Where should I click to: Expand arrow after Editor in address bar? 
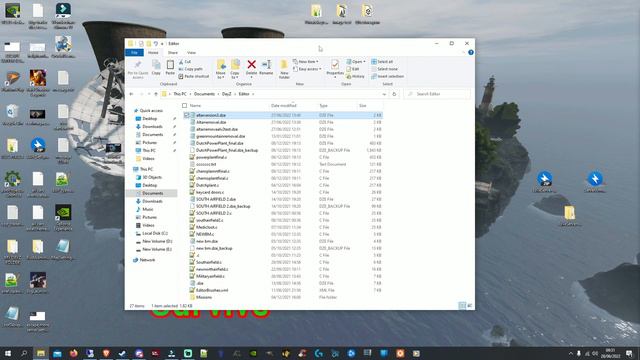click(x=253, y=94)
